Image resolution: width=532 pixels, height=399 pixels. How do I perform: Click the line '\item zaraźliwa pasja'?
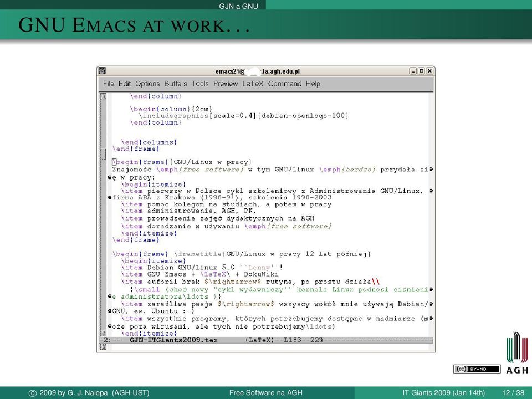pos(275,304)
